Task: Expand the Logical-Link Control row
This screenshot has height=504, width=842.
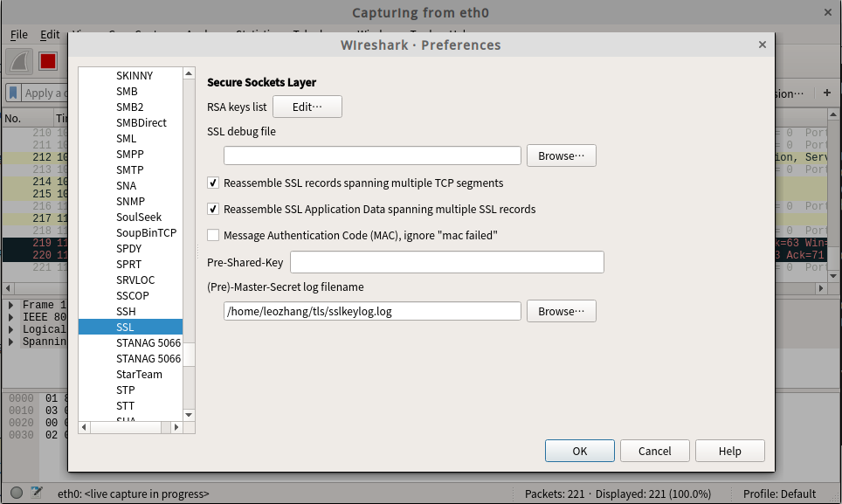Action: [x=12, y=330]
